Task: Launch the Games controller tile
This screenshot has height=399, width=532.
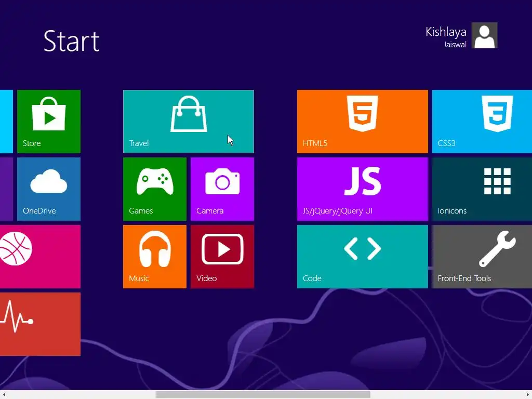Action: [x=155, y=189]
